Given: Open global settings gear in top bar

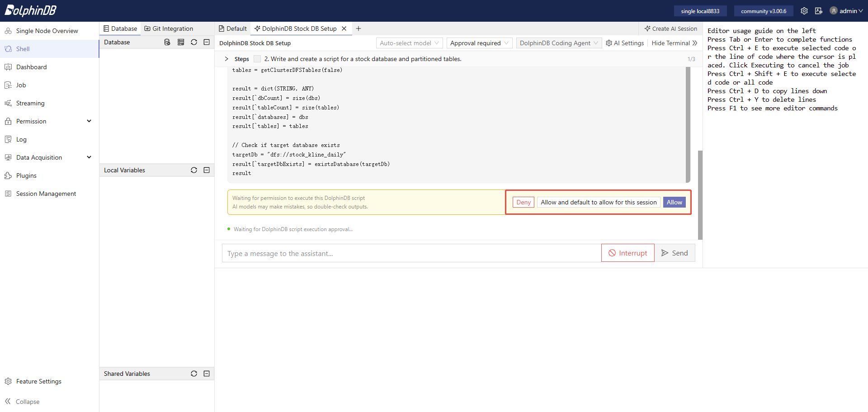Looking at the screenshot, I should coord(804,11).
